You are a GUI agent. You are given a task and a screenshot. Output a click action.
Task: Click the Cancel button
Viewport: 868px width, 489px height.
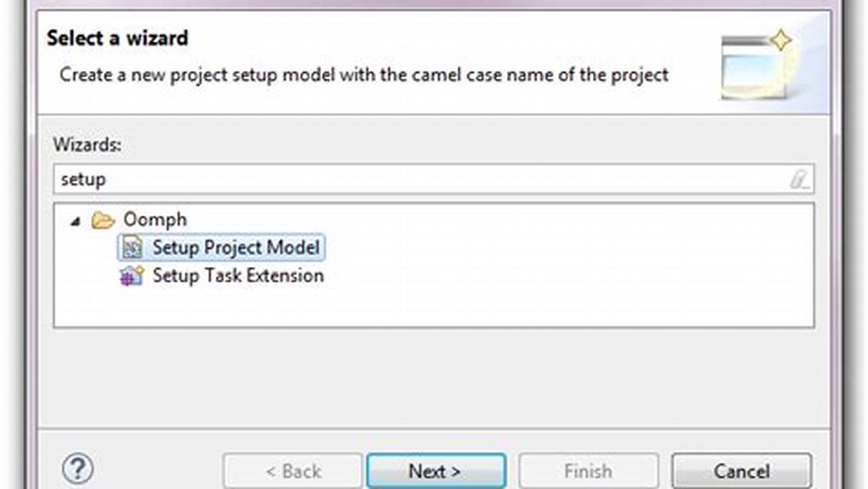(740, 471)
